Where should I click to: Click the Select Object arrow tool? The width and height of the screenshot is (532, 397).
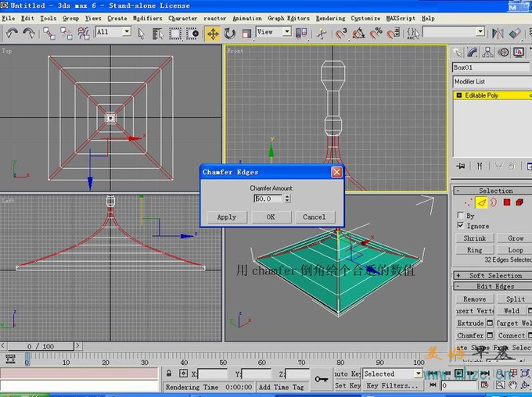coord(142,34)
